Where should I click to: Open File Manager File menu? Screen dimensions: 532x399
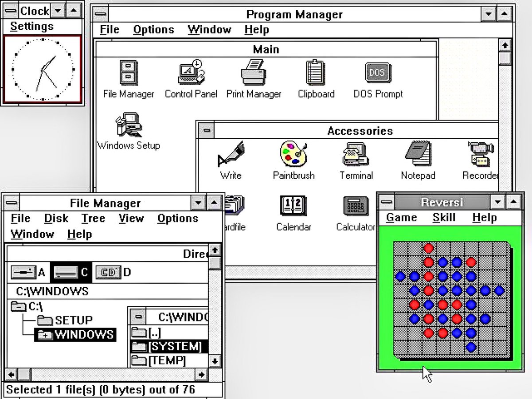click(20, 219)
